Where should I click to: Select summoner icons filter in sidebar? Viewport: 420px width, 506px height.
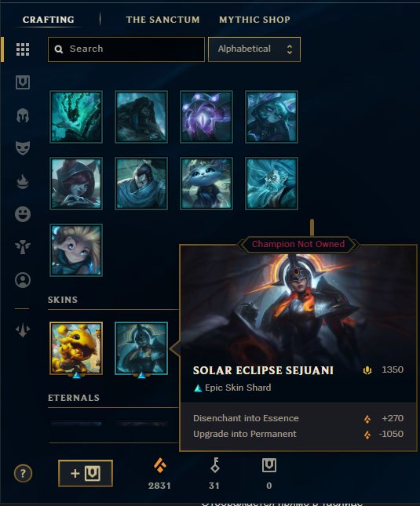click(23, 280)
